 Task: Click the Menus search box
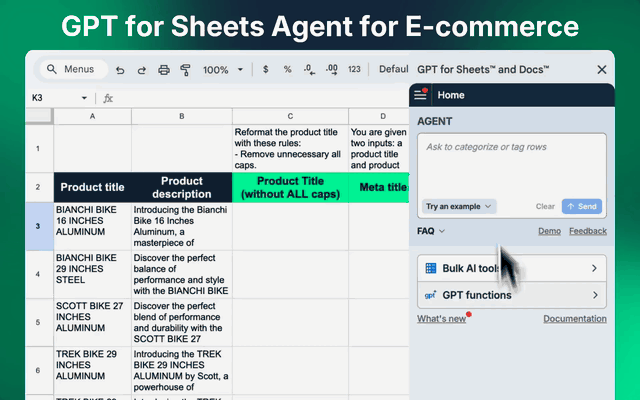(73, 69)
